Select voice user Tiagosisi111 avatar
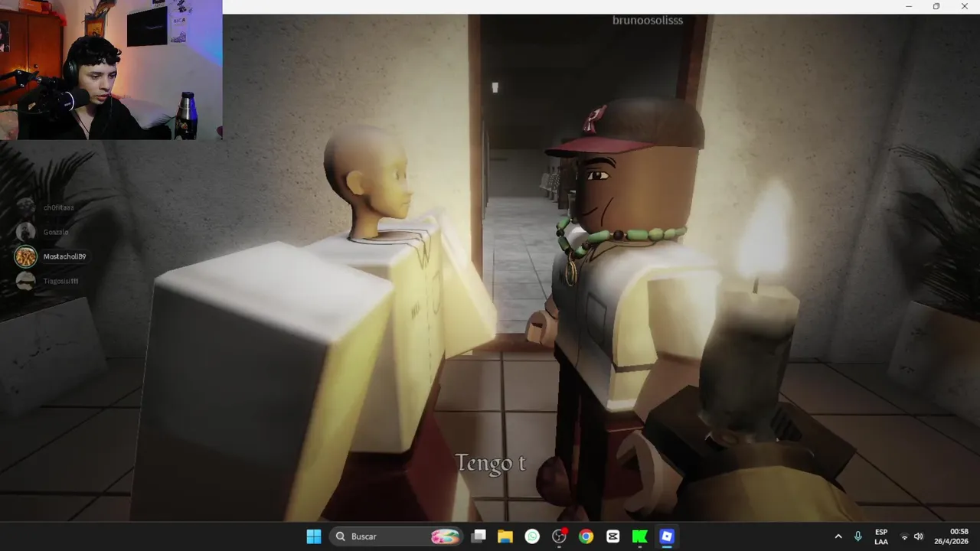Viewport: 980px width, 551px height. pyautogui.click(x=26, y=281)
